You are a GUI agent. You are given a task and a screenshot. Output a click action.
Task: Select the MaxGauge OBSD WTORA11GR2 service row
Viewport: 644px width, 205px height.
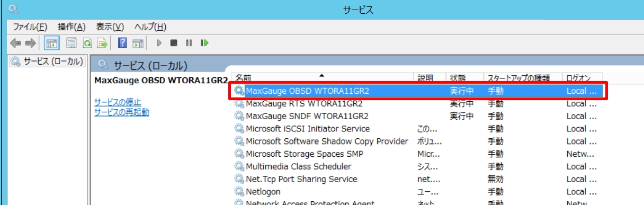click(418, 91)
